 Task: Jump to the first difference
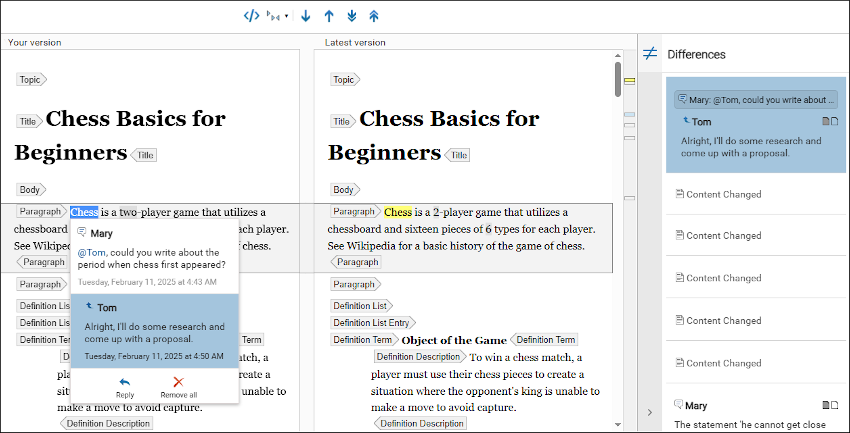374,16
